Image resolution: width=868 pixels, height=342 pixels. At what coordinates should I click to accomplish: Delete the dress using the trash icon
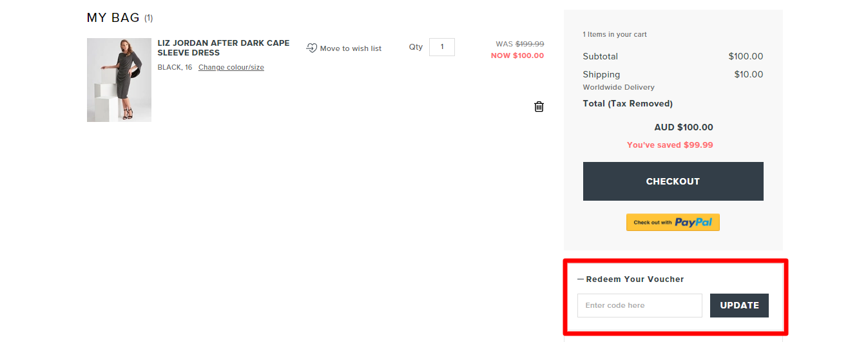(539, 106)
